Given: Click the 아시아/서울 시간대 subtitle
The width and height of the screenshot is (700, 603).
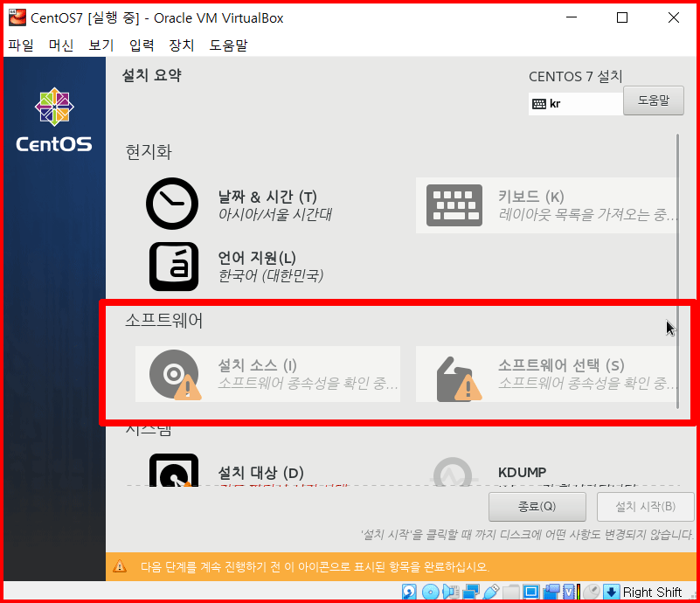Looking at the screenshot, I should pos(275,215).
